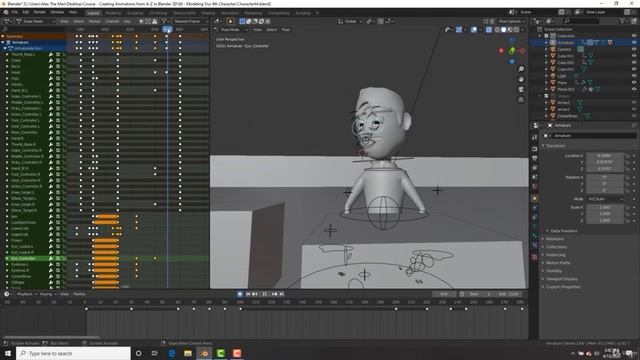Open the File menu
Screen dimensions: 640x360
coord(15,12)
